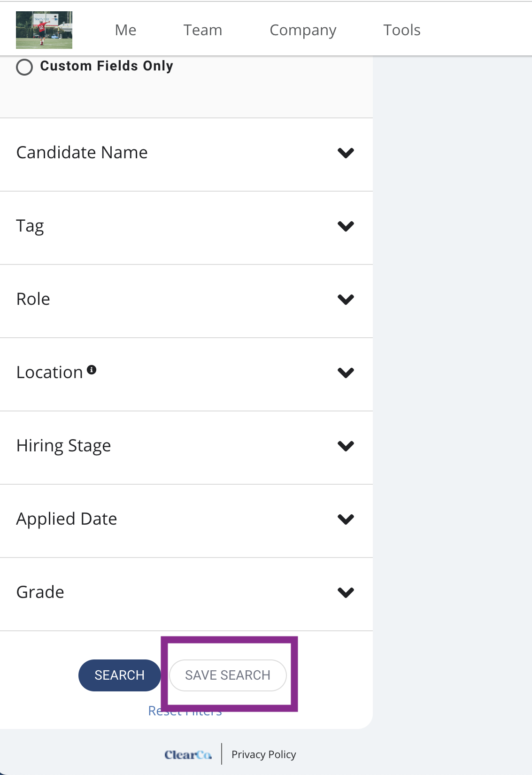Open the Team menu
The width and height of the screenshot is (532, 775).
coord(203,30)
